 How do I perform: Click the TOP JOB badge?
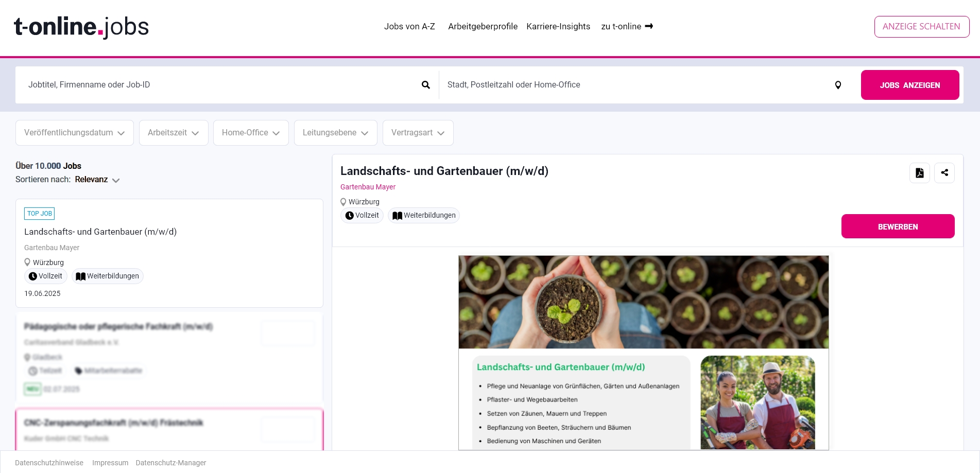(40, 214)
